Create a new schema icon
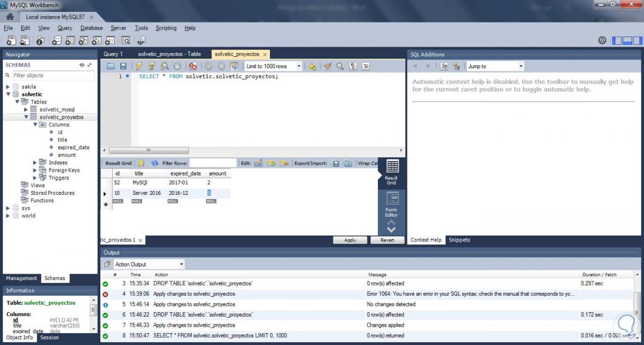This screenshot has width=644, height=345. [x=57, y=40]
